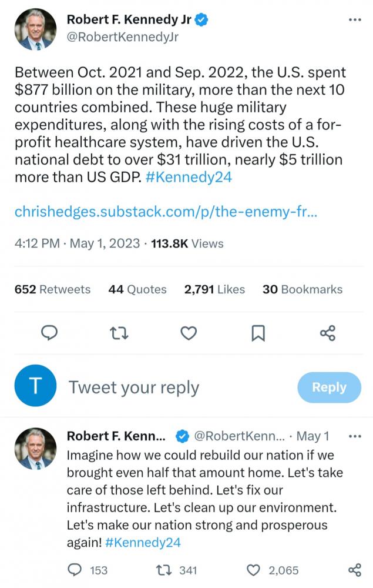Viewport: 373px width, 588px height.
Task: Open the main tweet's three-dot menu
Action: click(355, 19)
